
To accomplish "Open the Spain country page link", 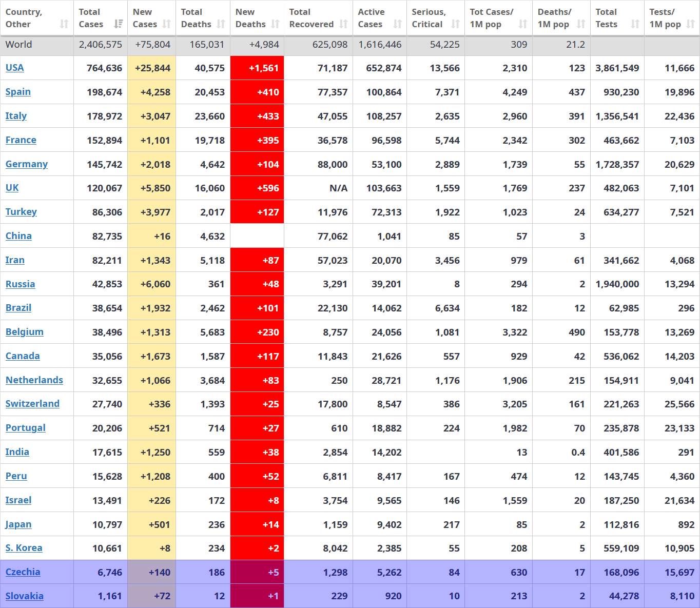I will pyautogui.click(x=18, y=92).
